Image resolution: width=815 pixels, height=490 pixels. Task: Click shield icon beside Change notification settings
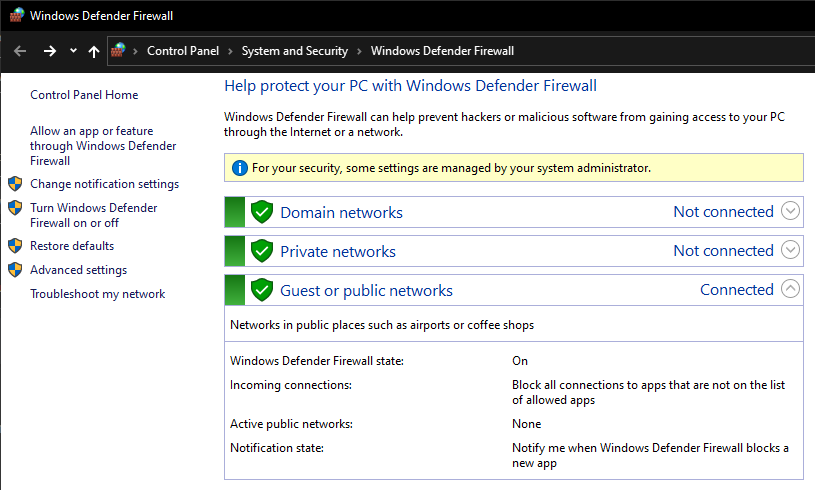15,183
